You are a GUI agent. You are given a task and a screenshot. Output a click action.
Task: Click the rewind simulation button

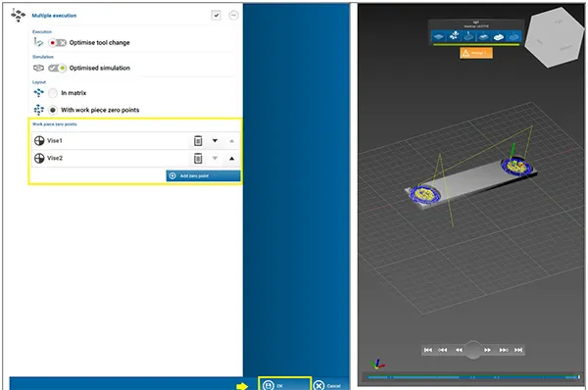tap(459, 350)
